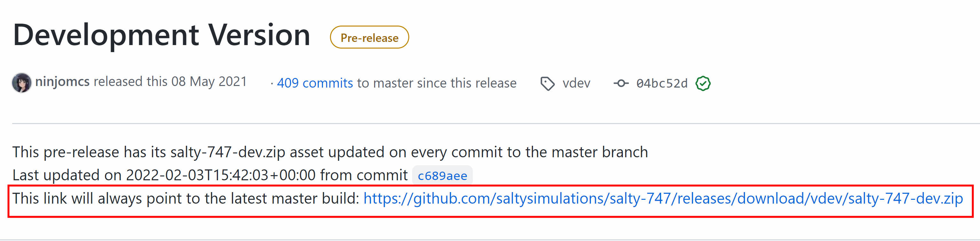Open the salty-747-dev.zip download URL
980x241 pixels.
click(x=663, y=198)
